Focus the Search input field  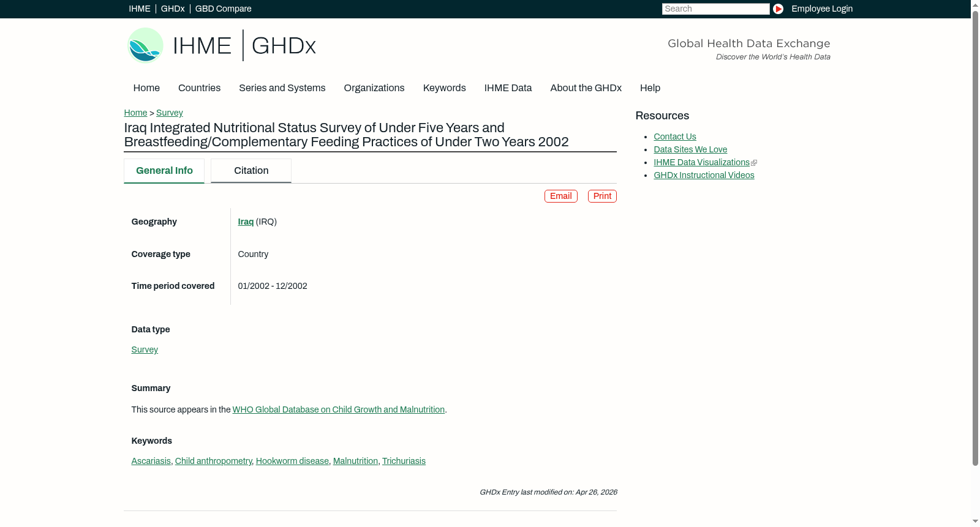(x=715, y=9)
